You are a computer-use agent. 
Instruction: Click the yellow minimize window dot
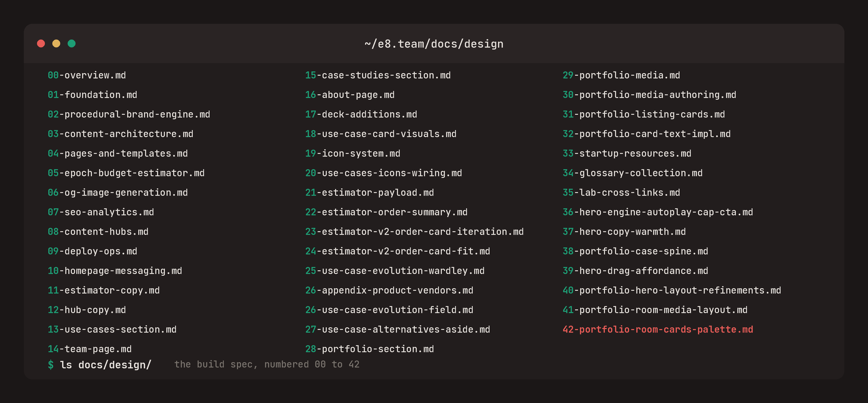[x=56, y=43]
